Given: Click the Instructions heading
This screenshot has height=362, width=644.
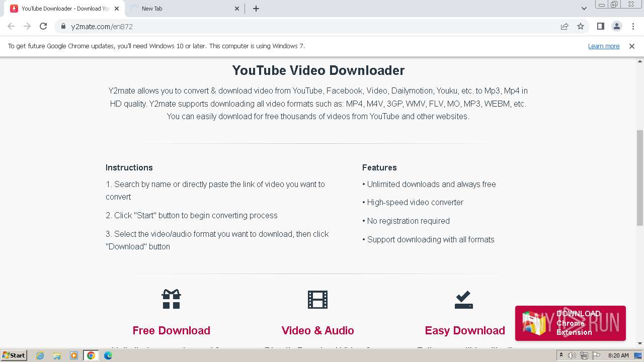Looking at the screenshot, I should tap(129, 167).
